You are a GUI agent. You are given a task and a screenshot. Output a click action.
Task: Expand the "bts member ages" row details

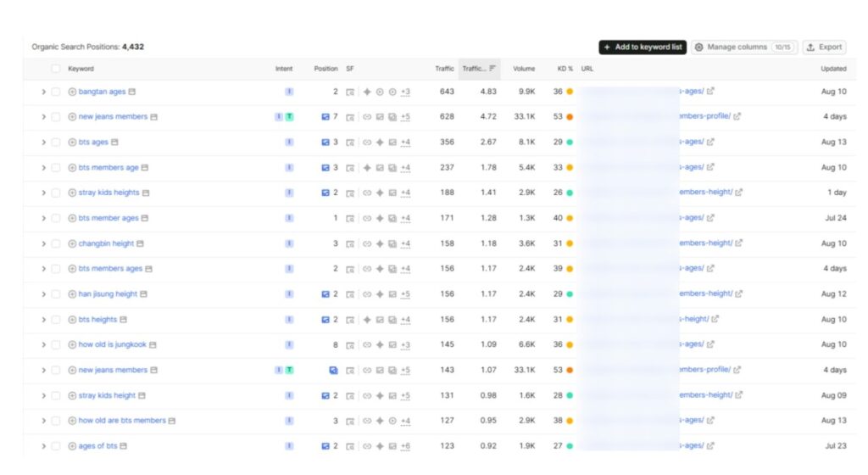coord(44,218)
